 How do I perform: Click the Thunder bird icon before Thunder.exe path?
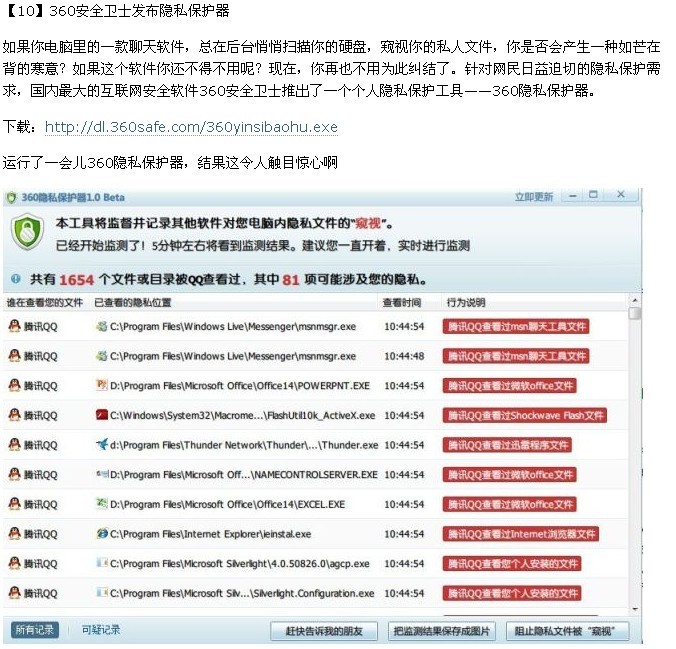tap(102, 444)
